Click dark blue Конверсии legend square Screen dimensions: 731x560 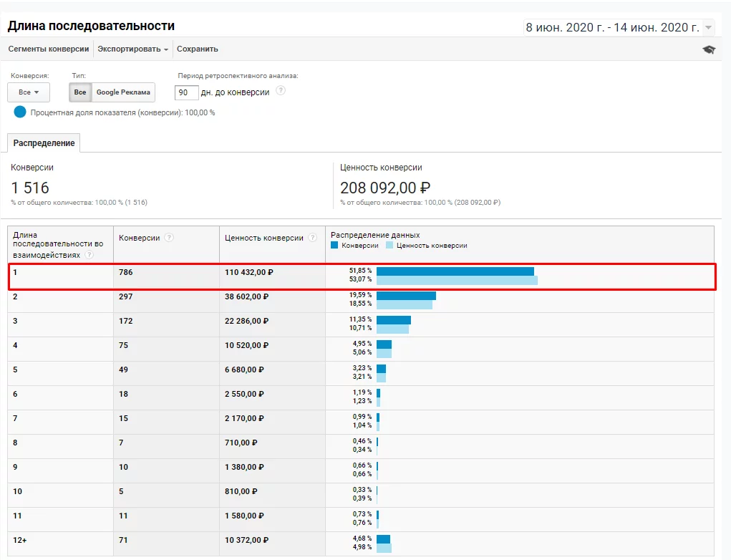pos(334,245)
